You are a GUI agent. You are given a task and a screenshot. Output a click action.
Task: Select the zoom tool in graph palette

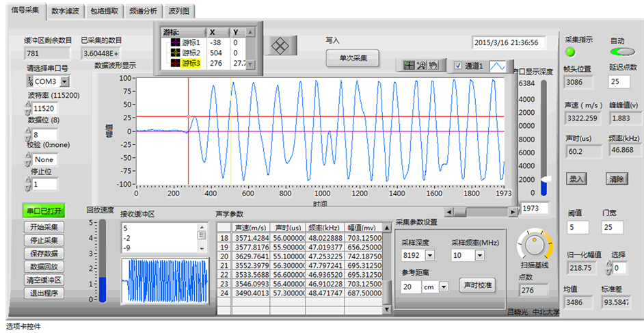(422, 66)
